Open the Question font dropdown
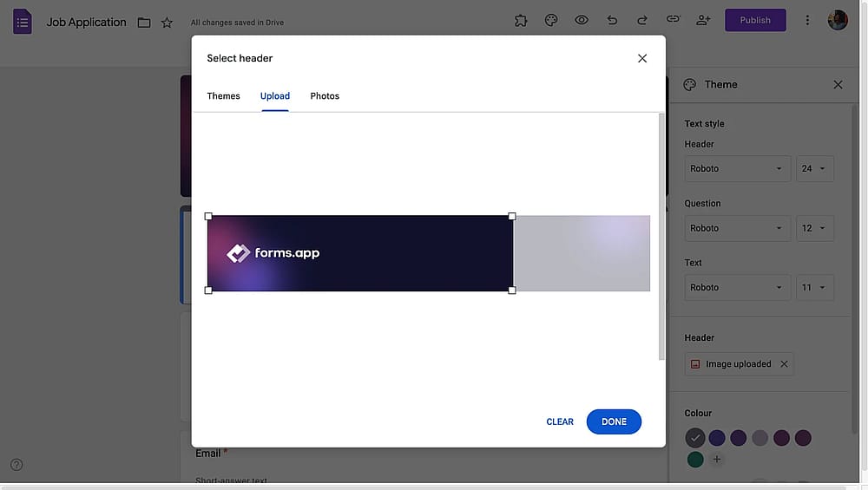Screen dimensions: 868x490 coord(737,228)
